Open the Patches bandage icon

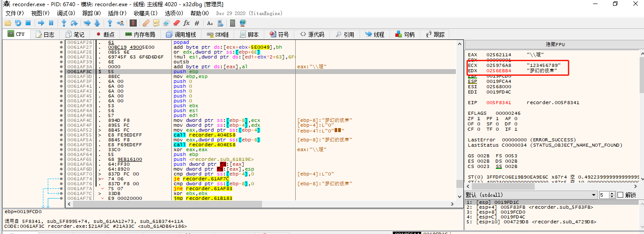click(146, 23)
